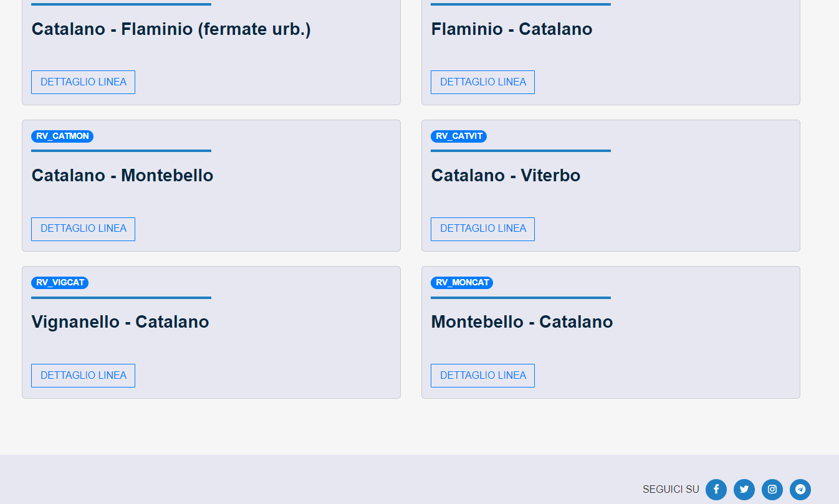
Task: Click the Catalano - Flaminio (fermate urb.) title
Action: (171, 29)
